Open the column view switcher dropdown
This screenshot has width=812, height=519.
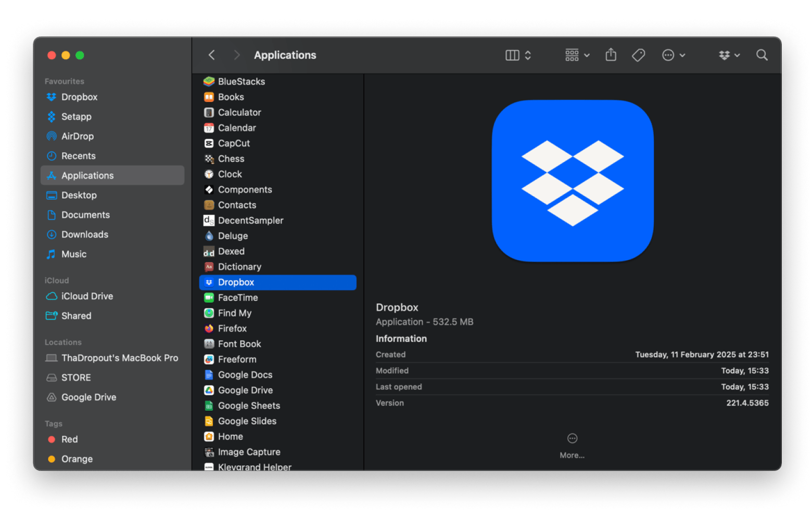[x=518, y=55]
